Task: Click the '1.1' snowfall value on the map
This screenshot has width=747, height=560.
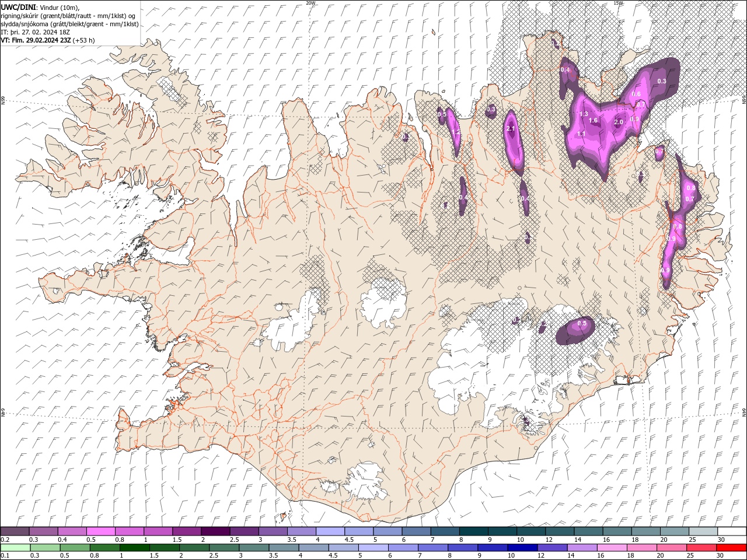Action: pyautogui.click(x=581, y=134)
